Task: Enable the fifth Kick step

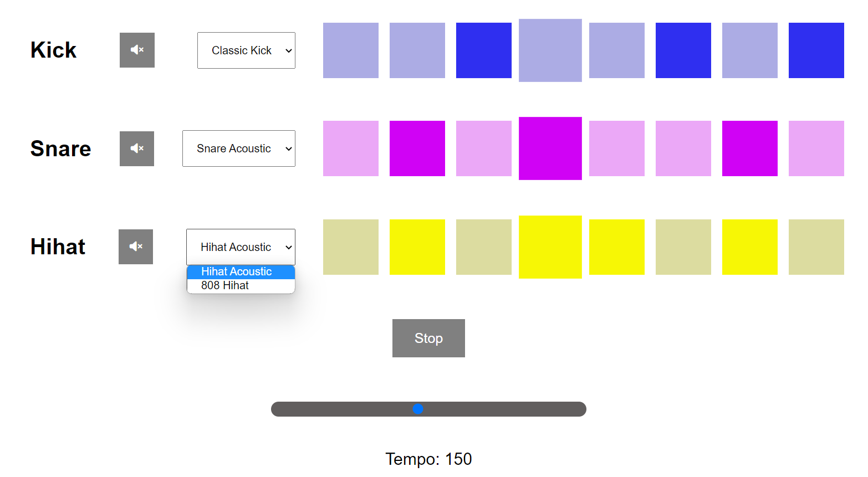Action: 616,50
